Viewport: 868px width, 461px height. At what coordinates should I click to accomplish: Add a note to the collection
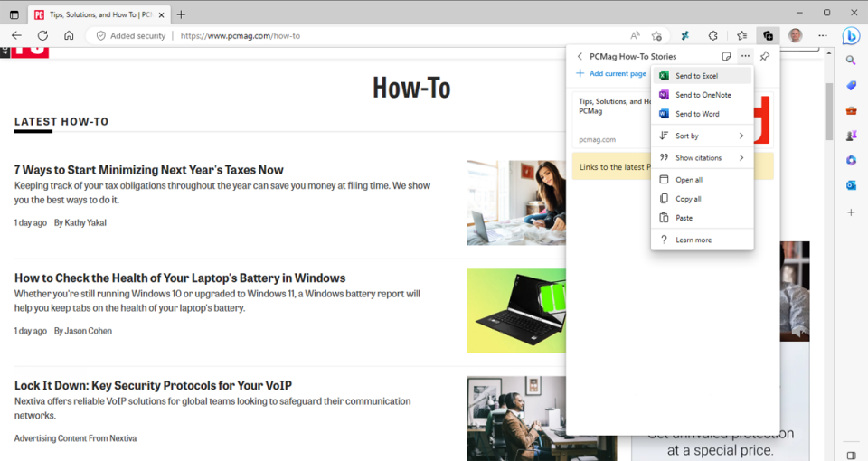pos(726,56)
